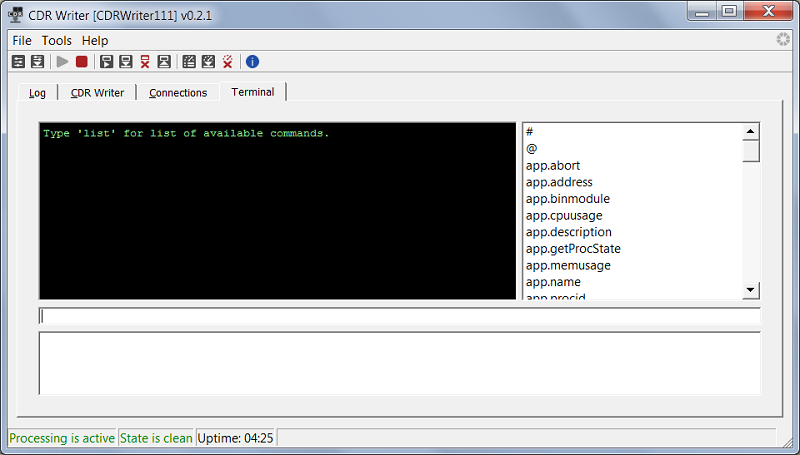This screenshot has height=455, width=800.
Task: Switch to the Connections tab
Action: point(178,93)
